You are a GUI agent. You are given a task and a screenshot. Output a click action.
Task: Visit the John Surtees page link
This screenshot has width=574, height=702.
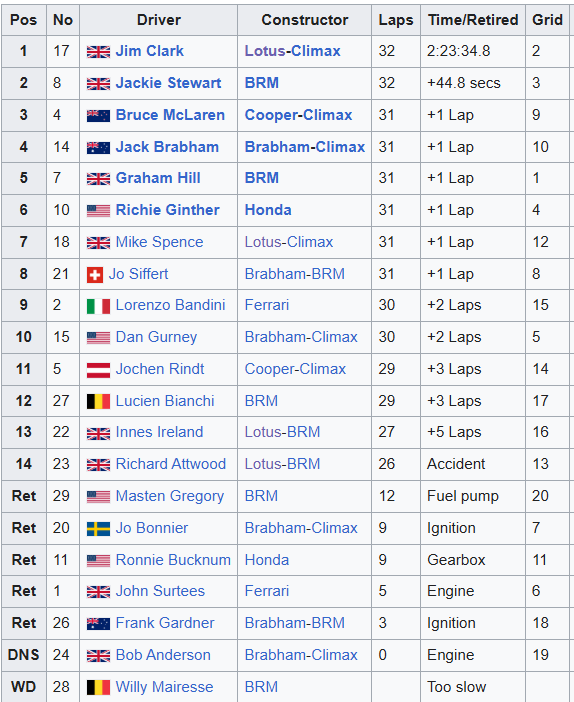(160, 591)
